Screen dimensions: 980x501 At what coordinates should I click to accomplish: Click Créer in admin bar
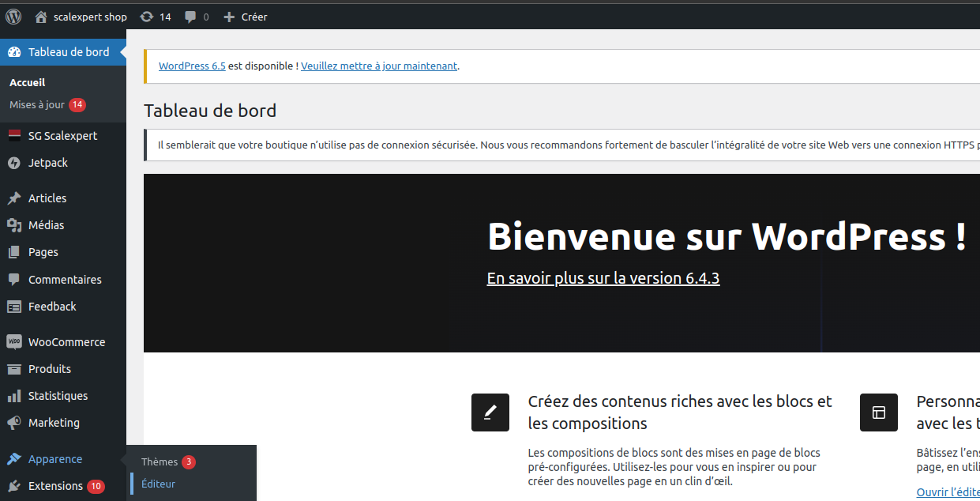(x=254, y=17)
